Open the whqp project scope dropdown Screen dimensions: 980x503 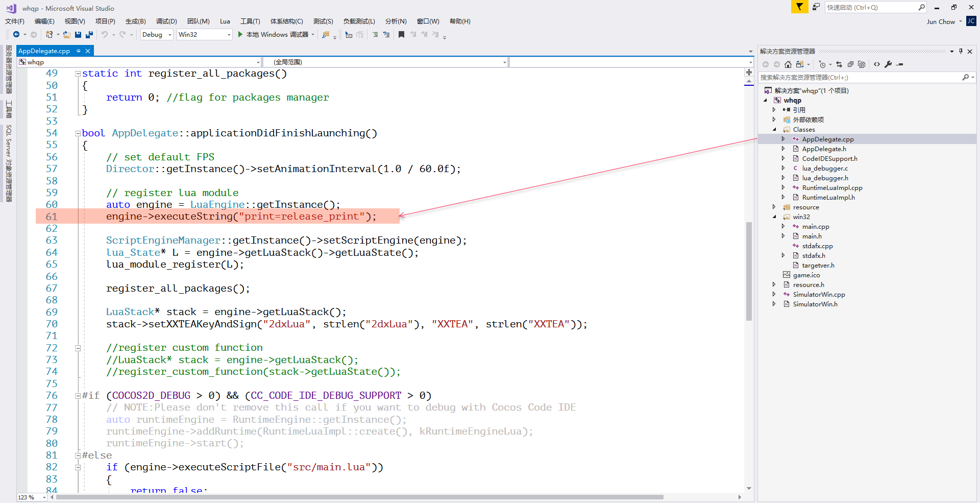point(139,62)
